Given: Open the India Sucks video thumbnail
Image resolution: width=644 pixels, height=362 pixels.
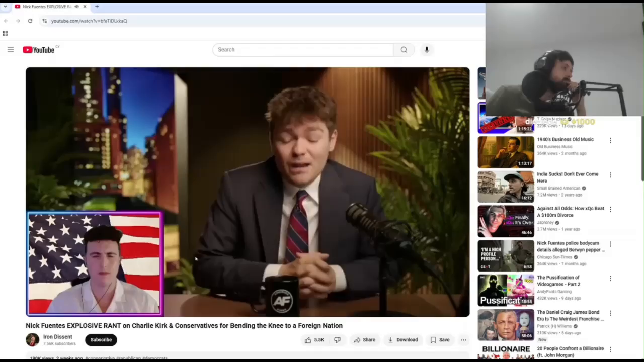Looking at the screenshot, I should [x=506, y=187].
